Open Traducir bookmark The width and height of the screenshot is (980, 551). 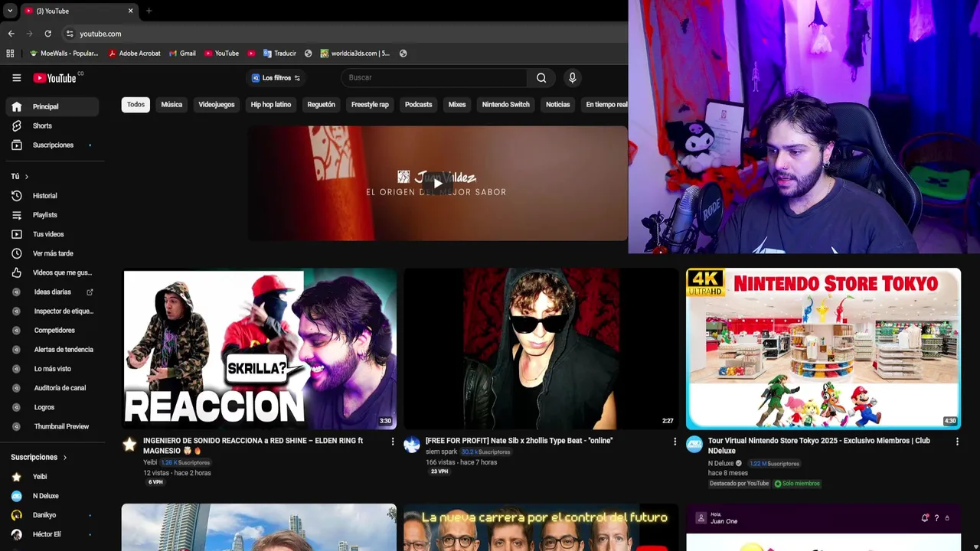click(x=279, y=54)
